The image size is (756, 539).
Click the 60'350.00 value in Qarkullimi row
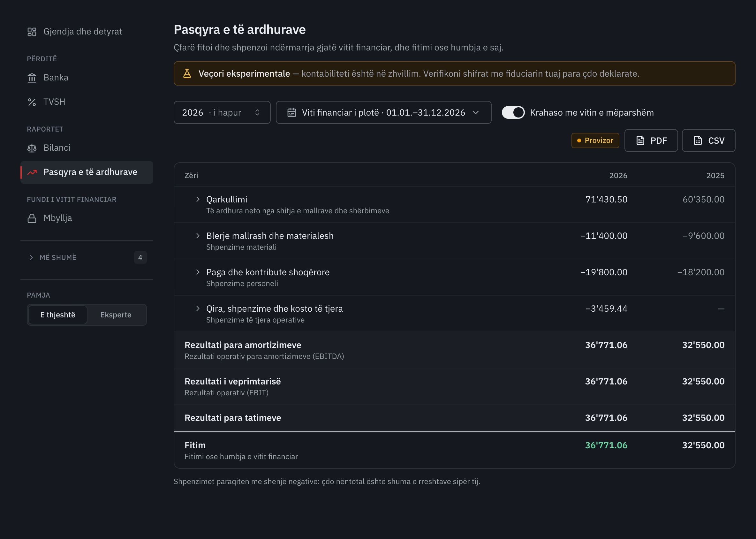click(703, 200)
